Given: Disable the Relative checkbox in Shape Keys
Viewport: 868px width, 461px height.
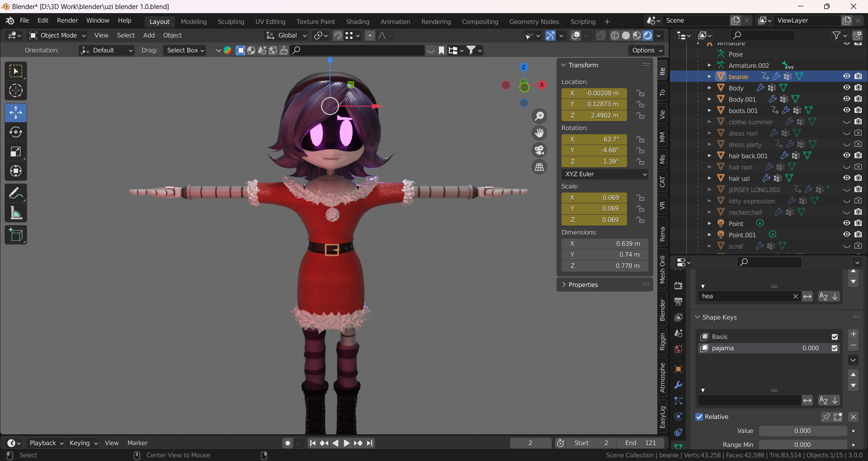Looking at the screenshot, I should coord(699,417).
